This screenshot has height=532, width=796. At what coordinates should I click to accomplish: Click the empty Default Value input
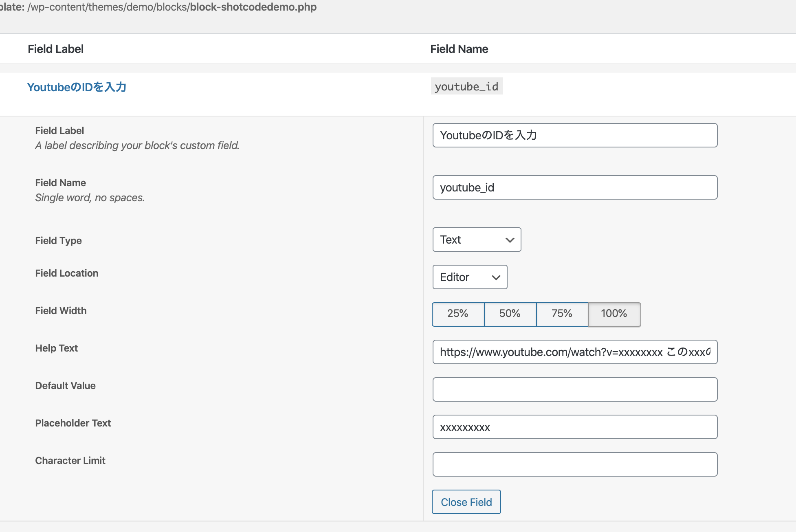[x=575, y=389]
